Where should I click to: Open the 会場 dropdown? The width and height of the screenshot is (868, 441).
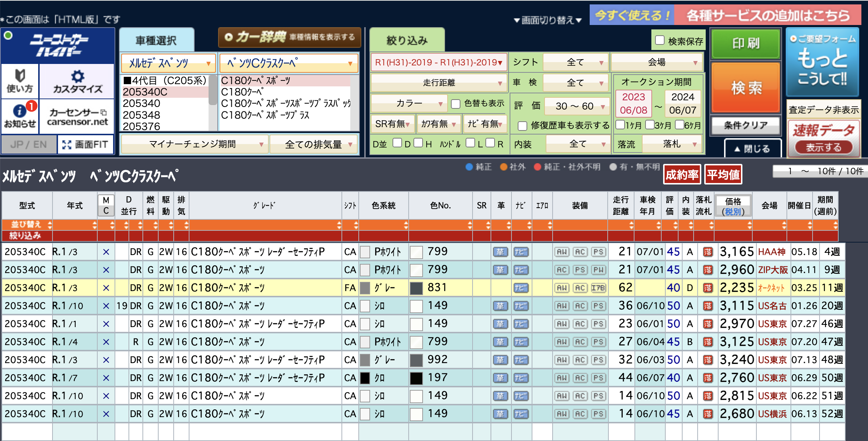[x=657, y=62]
